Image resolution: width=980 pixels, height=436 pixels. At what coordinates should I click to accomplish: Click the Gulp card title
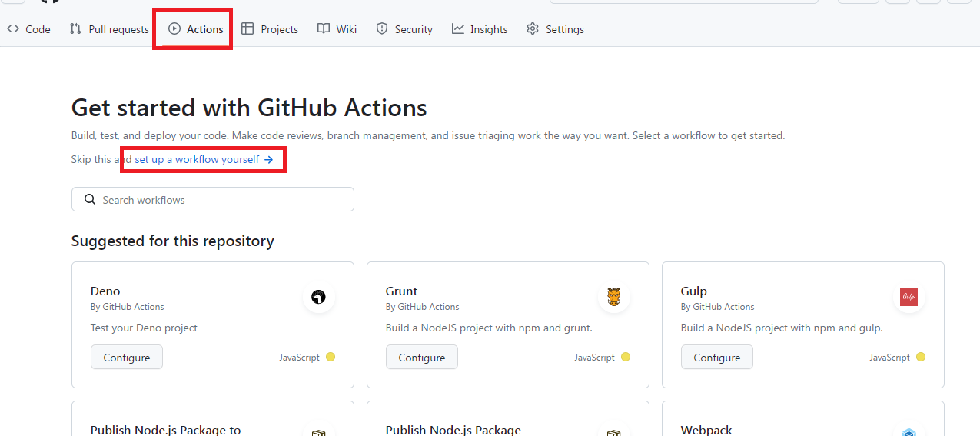[x=694, y=291]
